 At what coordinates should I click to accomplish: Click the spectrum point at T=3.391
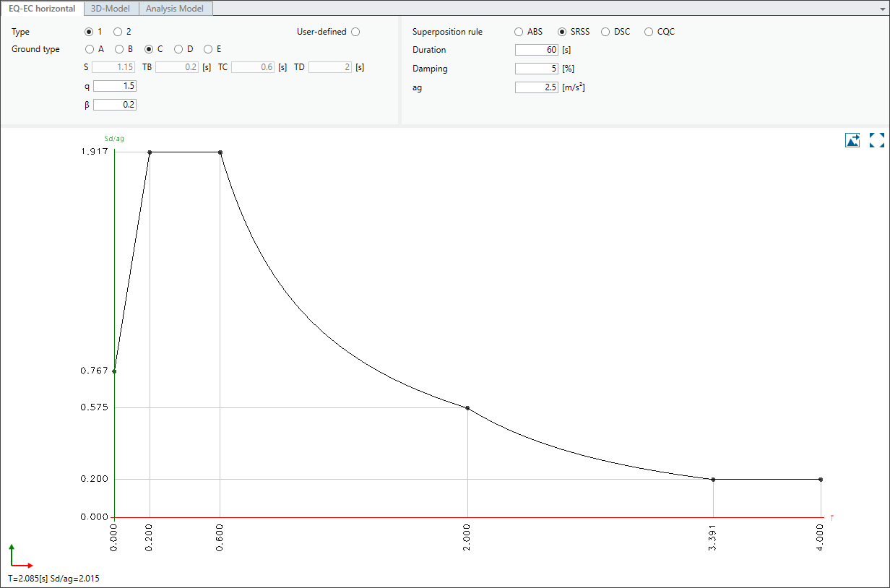(x=713, y=480)
